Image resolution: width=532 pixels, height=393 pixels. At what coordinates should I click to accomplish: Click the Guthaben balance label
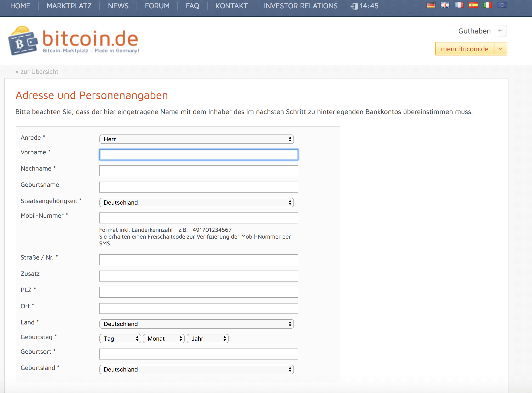click(x=474, y=31)
